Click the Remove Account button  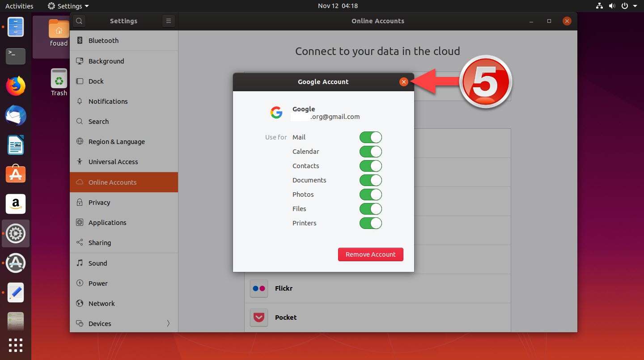pos(371,254)
